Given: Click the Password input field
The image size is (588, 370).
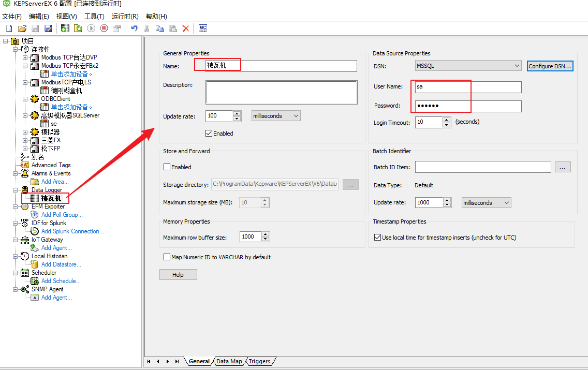Looking at the screenshot, I should (468, 106).
